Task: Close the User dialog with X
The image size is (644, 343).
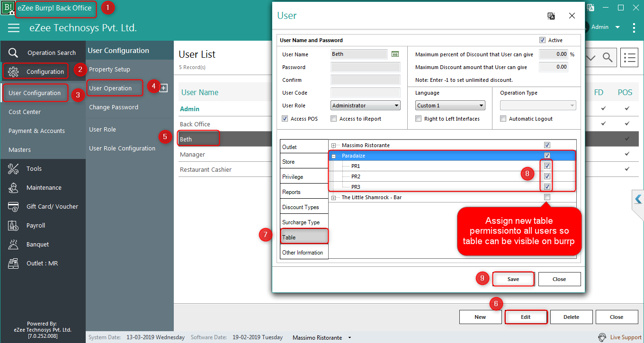Action: (572, 16)
